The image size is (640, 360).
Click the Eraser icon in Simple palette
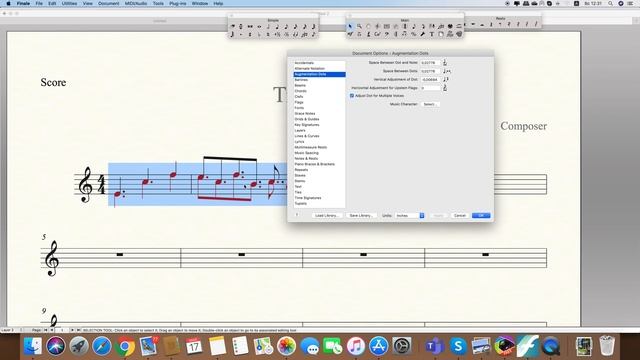coord(232,26)
